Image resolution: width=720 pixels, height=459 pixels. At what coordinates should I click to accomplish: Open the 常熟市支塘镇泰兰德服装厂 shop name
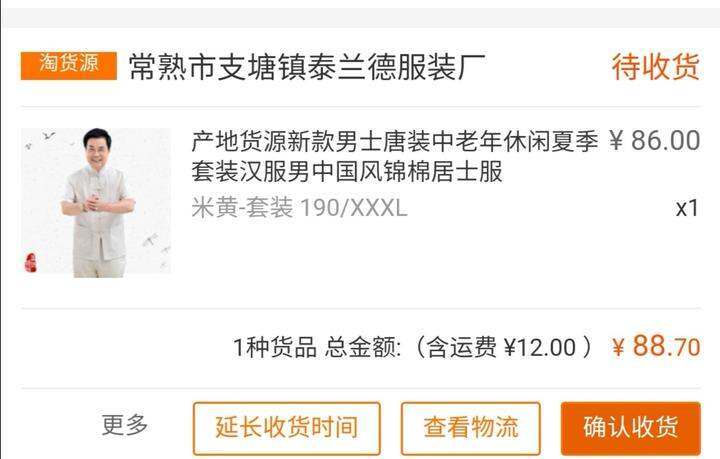pos(307,67)
